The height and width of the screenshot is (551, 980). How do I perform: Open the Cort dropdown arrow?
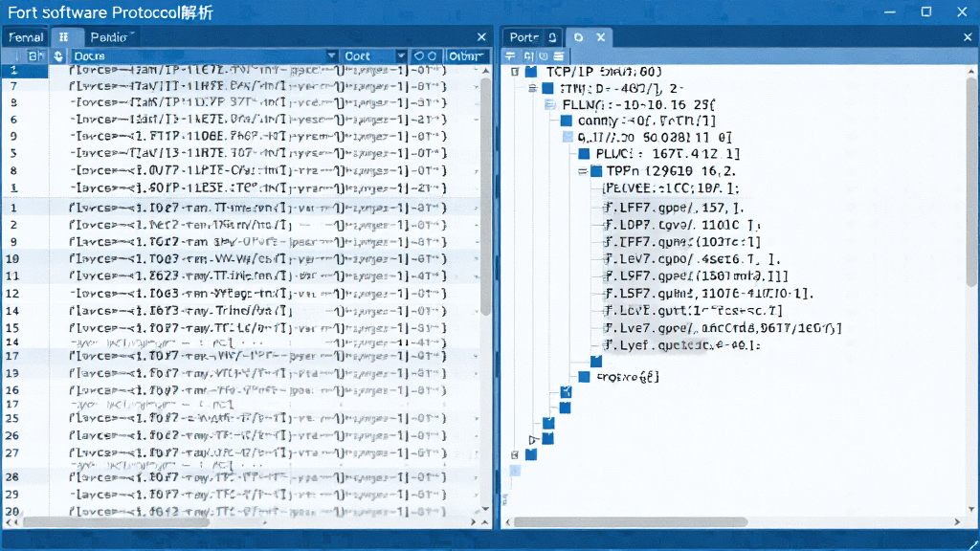(x=401, y=56)
